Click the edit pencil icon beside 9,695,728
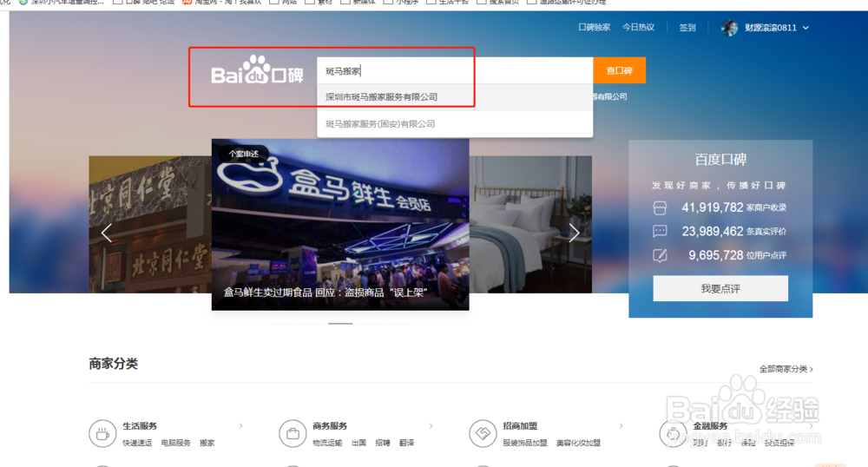868x467 pixels. click(660, 255)
